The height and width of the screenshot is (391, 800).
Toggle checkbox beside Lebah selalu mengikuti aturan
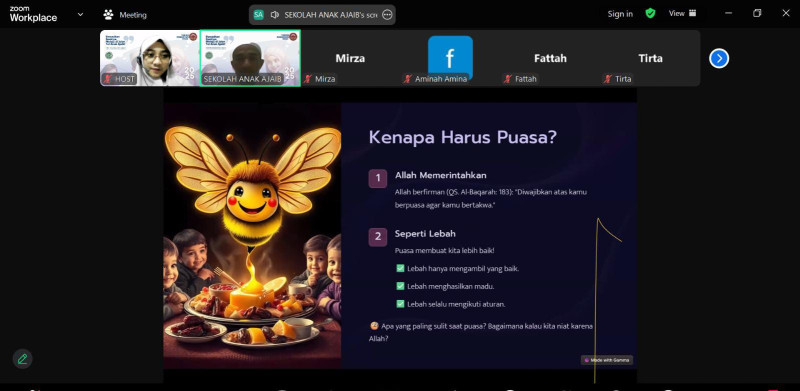[400, 304]
